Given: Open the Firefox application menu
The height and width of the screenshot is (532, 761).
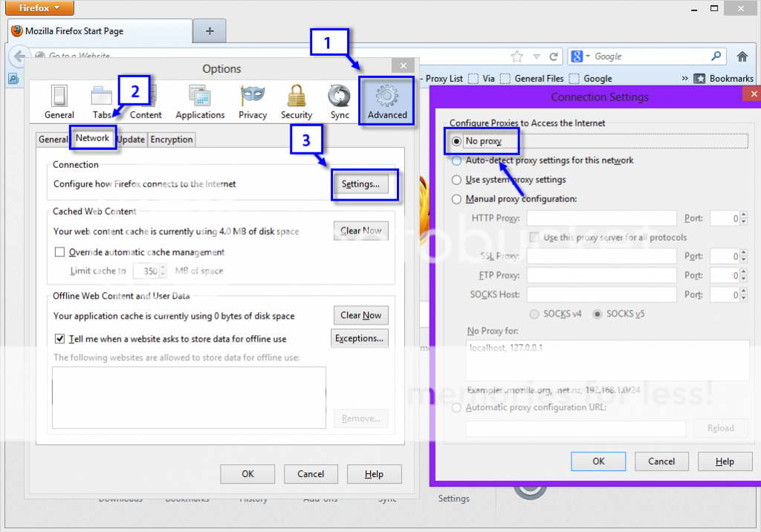Looking at the screenshot, I should tap(39, 7).
